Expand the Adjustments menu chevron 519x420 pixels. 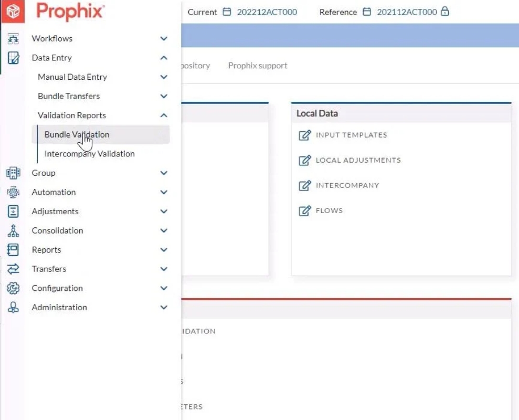(164, 212)
